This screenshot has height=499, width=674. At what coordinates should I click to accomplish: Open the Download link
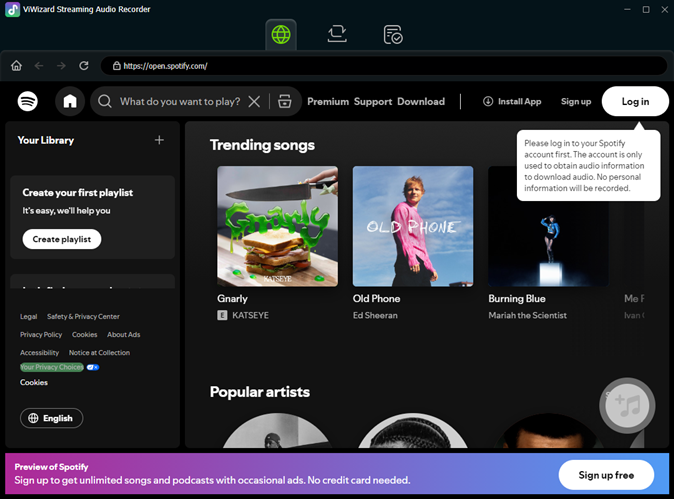421,101
